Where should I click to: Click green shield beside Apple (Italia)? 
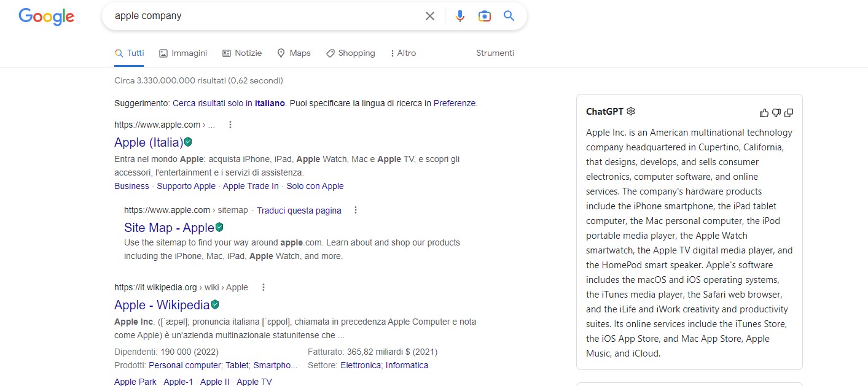[x=188, y=142]
